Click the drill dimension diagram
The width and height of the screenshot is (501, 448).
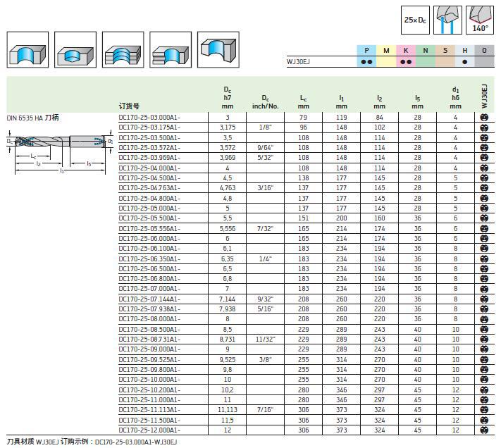coord(60,151)
